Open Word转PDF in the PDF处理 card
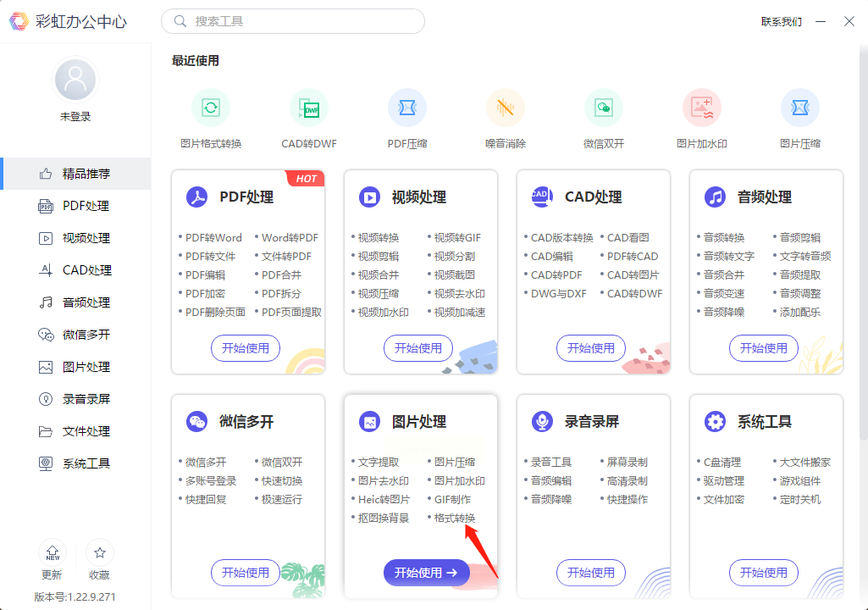868x610 pixels. pos(290,238)
